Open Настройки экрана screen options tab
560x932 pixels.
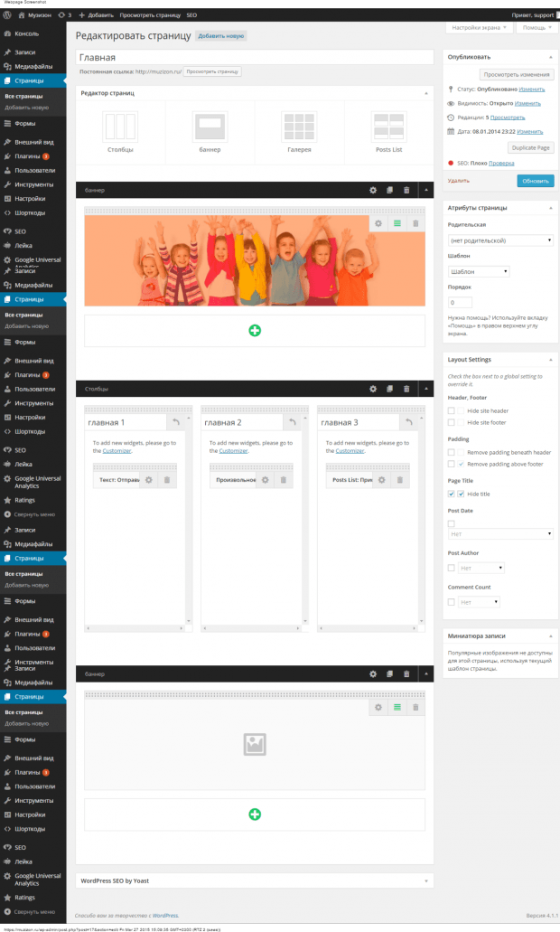pos(479,28)
